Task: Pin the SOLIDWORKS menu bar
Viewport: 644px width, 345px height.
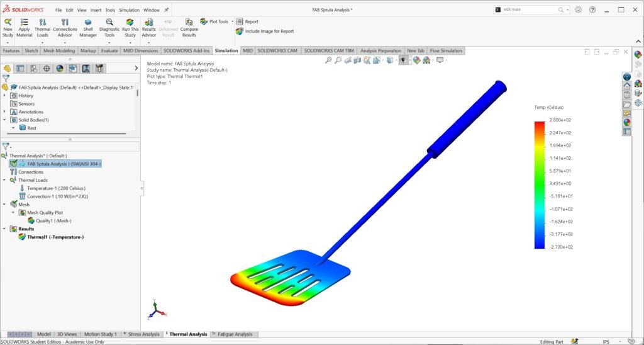Action: coord(166,10)
